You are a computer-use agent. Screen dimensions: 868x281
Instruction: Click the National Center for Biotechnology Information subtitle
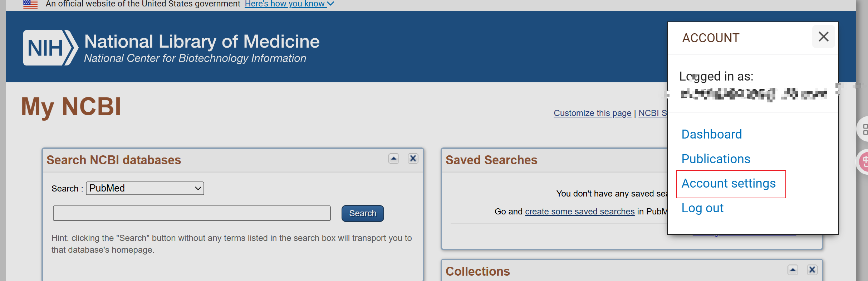point(195,58)
